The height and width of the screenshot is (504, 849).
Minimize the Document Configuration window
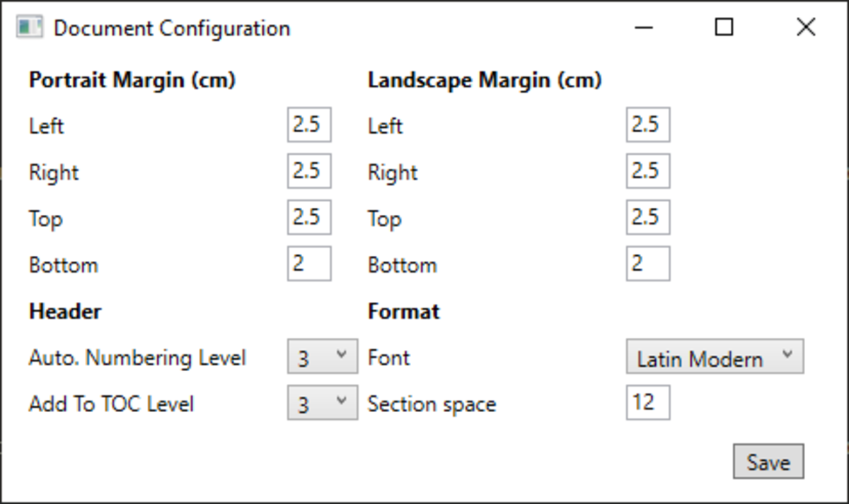(644, 28)
